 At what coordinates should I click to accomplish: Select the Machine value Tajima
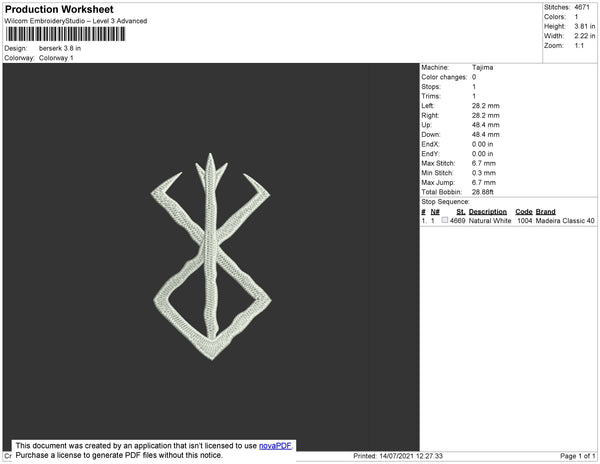[x=483, y=67]
